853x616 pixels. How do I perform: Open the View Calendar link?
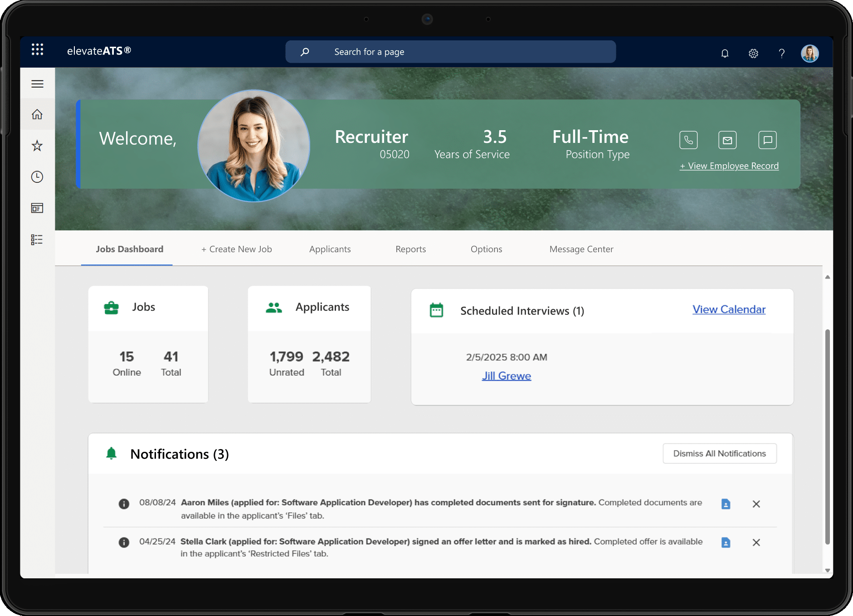click(729, 309)
